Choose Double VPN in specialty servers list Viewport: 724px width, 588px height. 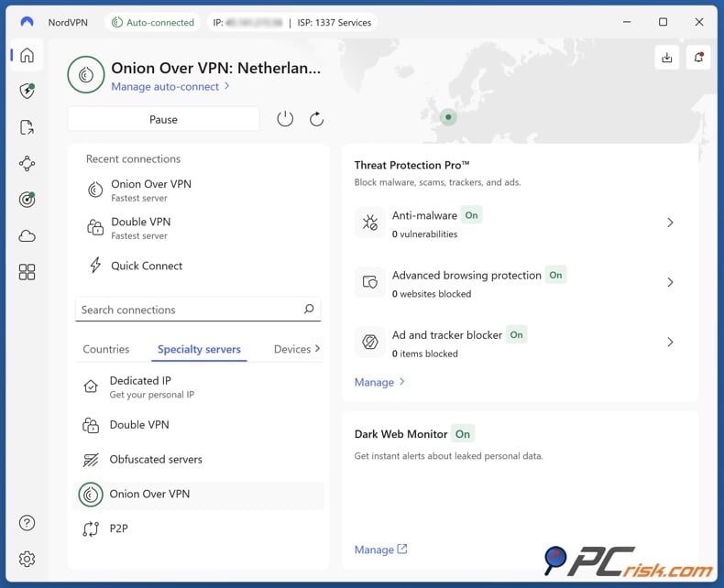tap(198, 425)
